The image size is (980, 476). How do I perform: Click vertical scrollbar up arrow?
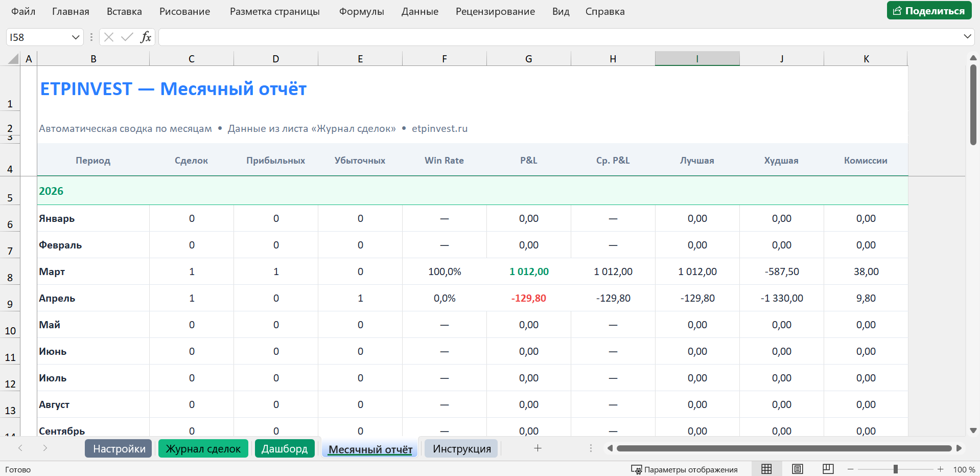click(x=973, y=58)
